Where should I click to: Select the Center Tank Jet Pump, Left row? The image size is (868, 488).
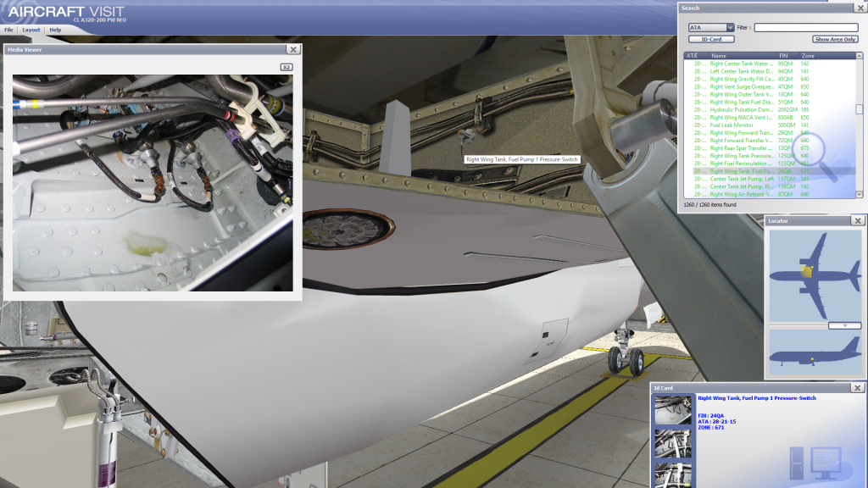point(770,180)
